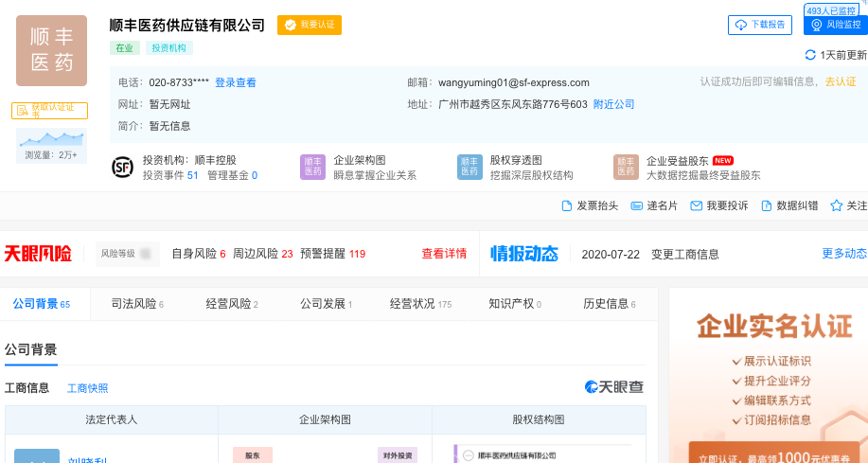Click the 发票抬头 invoice icon
Screen dimensions: 868x463
click(567, 206)
